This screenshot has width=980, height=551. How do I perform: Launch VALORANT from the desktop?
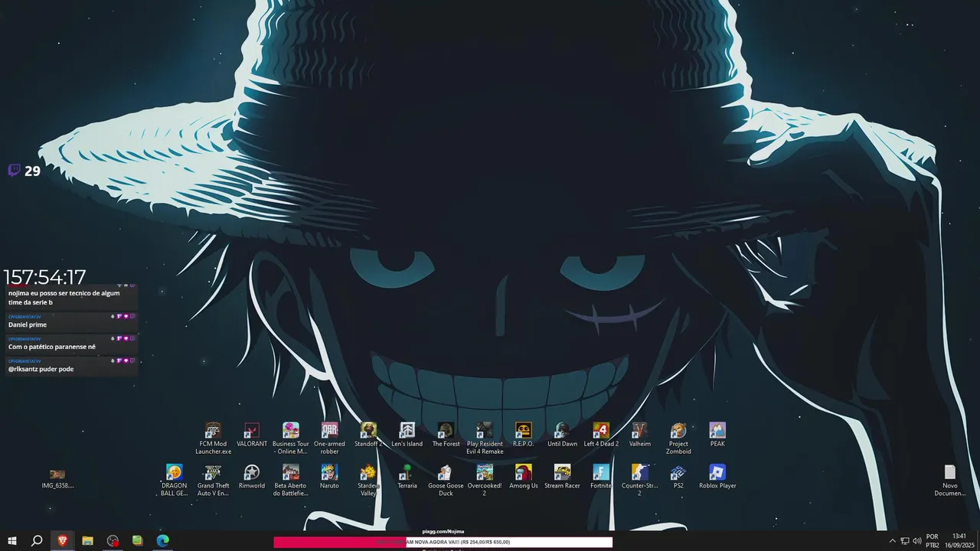tap(252, 435)
